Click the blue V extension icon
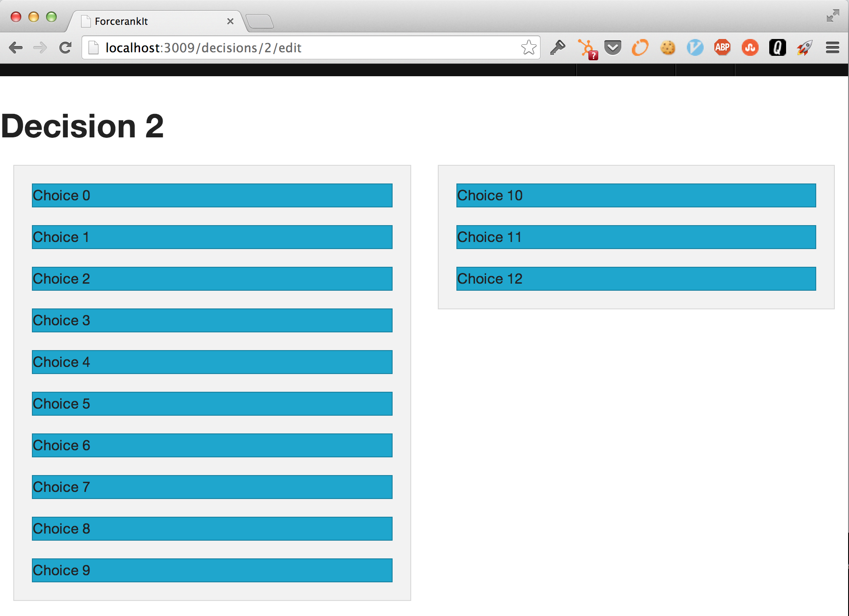Screen dimensions: 849x616 pos(695,47)
